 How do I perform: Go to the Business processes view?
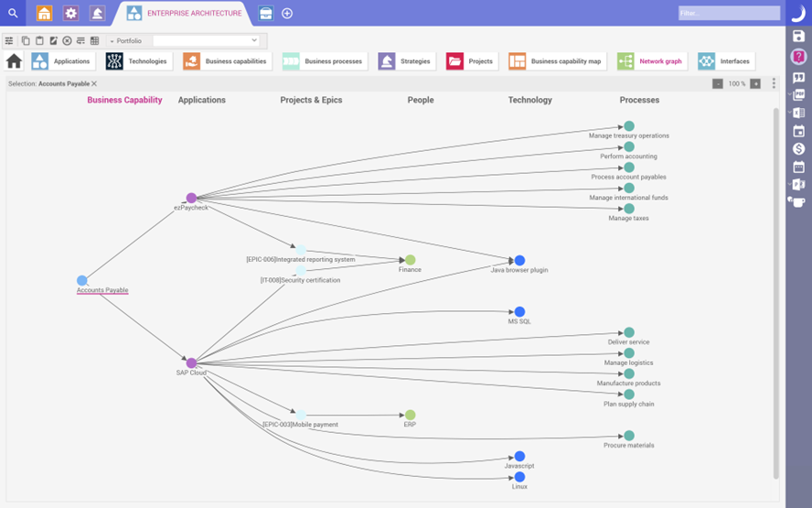(x=323, y=61)
